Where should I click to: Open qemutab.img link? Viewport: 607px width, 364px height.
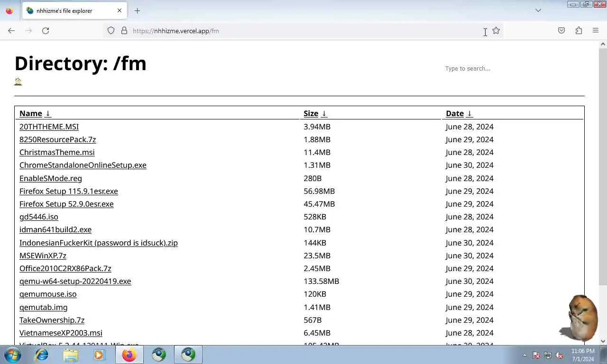pos(43,307)
